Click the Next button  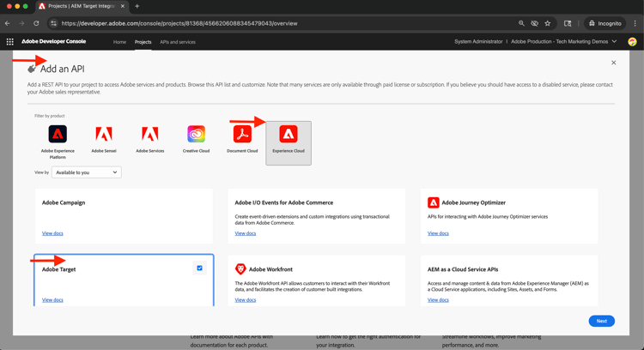601,321
